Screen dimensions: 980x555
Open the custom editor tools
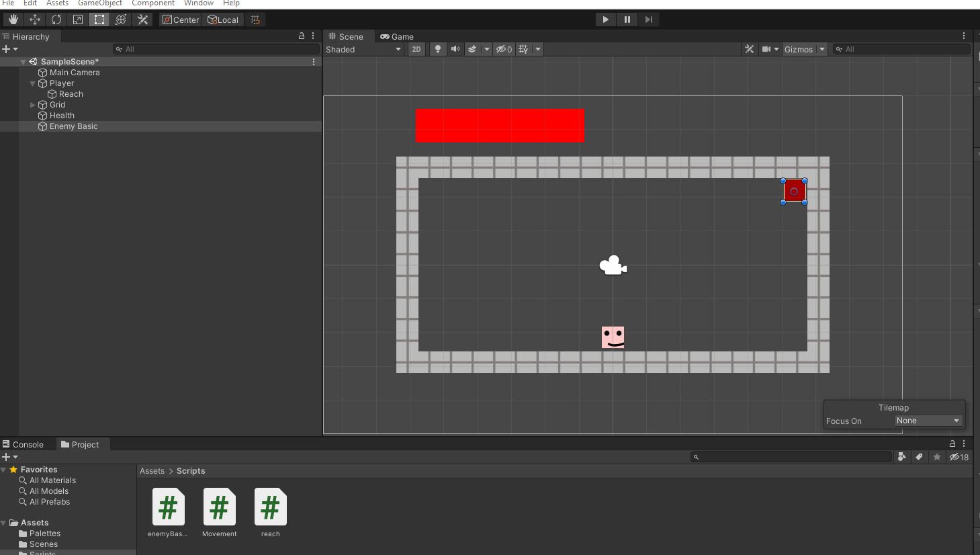[142, 19]
